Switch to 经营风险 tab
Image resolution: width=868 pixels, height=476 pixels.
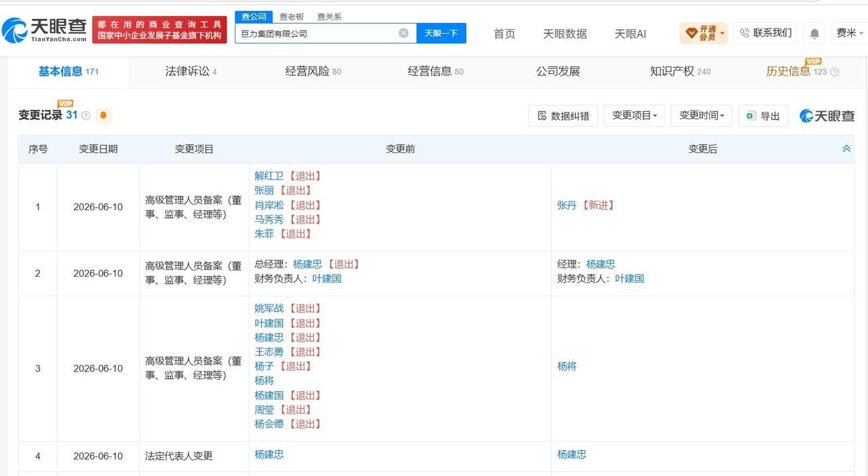pyautogui.click(x=313, y=71)
